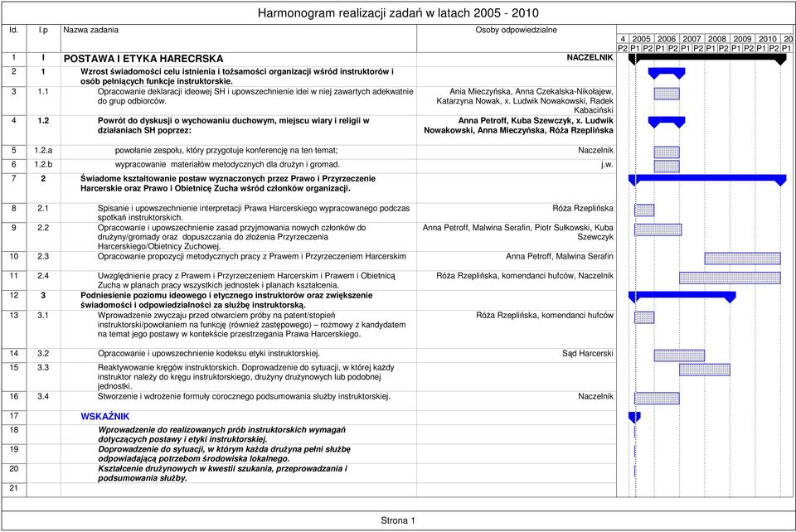Click the 'j.w.' cell in row 1.2.b
The image size is (796, 532).
(x=607, y=164)
